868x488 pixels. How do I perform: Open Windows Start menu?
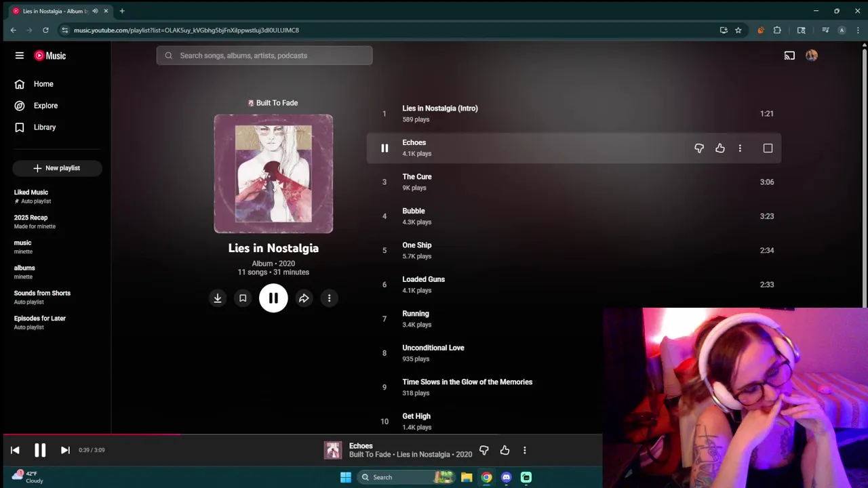[346, 477]
